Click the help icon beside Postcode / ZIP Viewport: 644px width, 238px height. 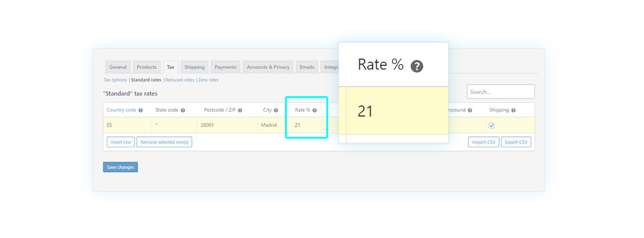240,110
